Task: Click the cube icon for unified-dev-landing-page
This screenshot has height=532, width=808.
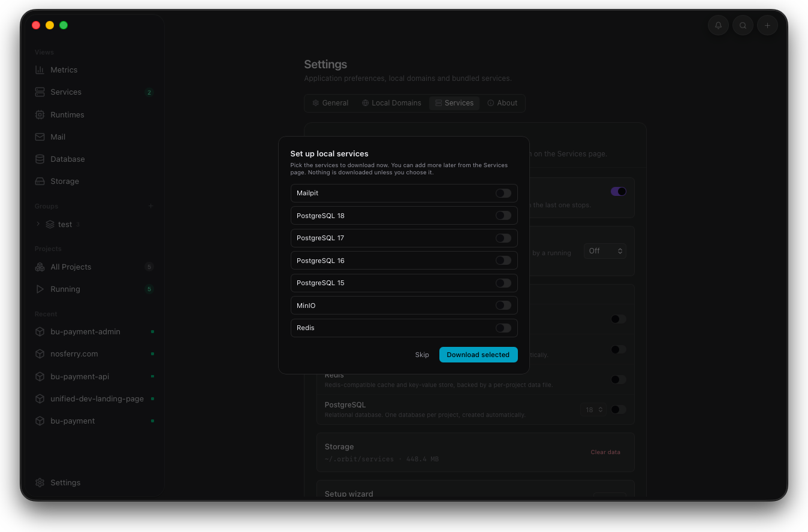Action: click(x=40, y=398)
